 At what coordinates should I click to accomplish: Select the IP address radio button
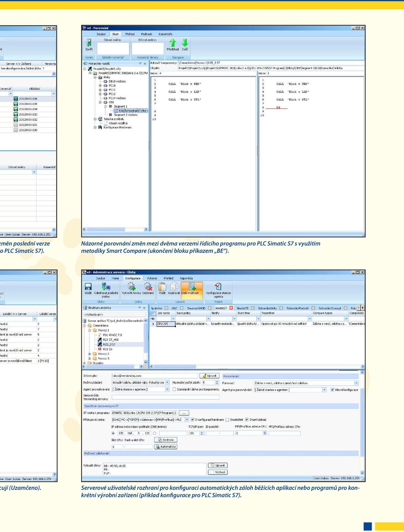click(x=113, y=433)
